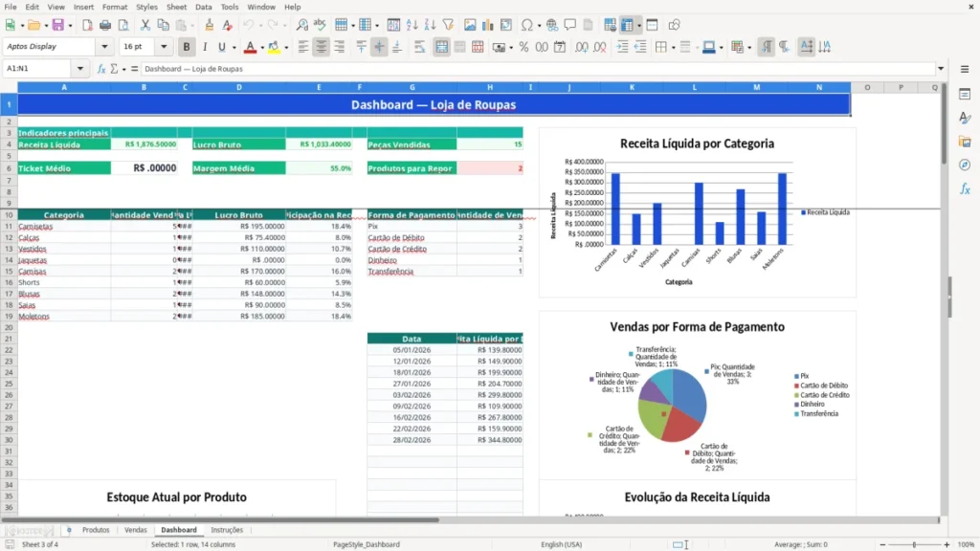
Task: Select column header D
Action: [238, 87]
